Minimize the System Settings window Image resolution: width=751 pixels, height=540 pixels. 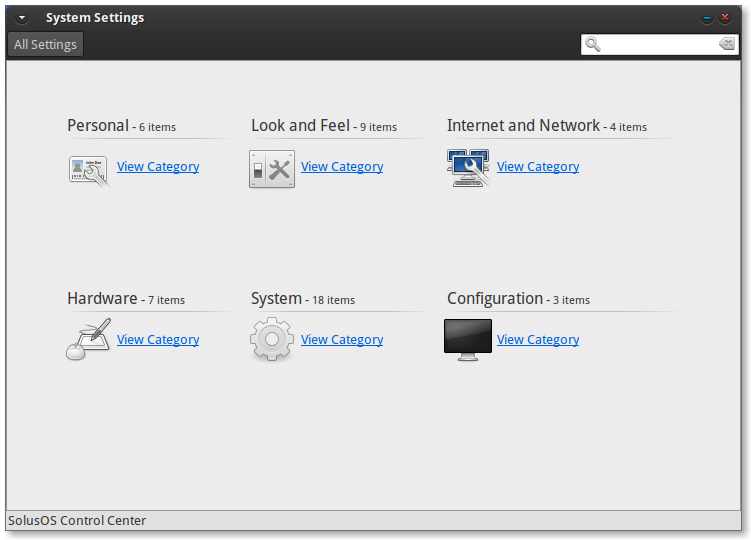click(x=707, y=18)
